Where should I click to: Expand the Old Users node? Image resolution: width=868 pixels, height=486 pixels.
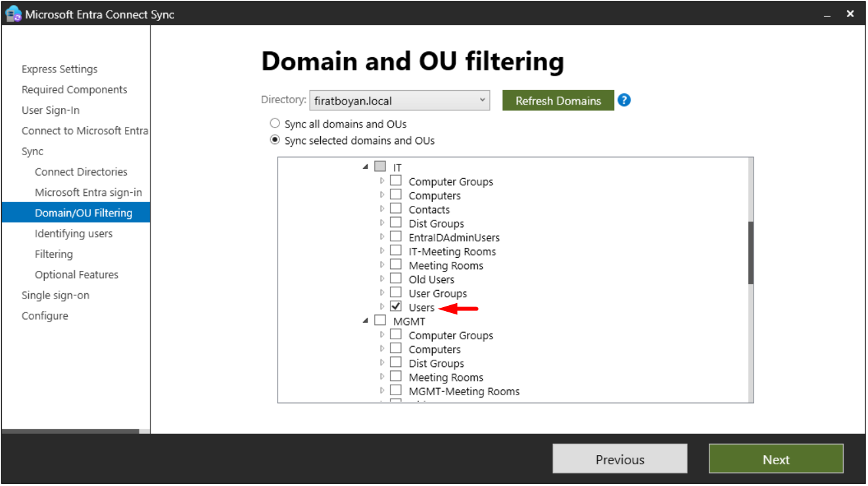(382, 279)
